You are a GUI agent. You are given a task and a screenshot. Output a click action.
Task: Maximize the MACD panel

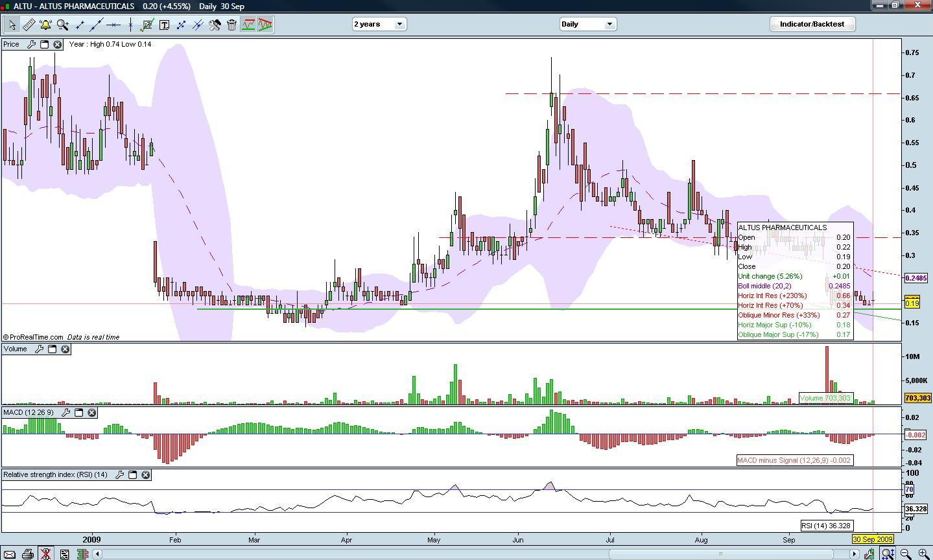(x=78, y=412)
